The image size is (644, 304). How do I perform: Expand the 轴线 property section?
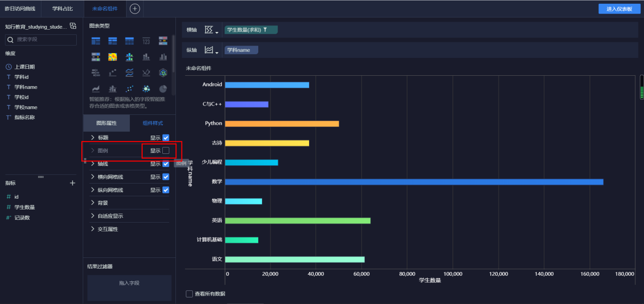[x=93, y=164]
